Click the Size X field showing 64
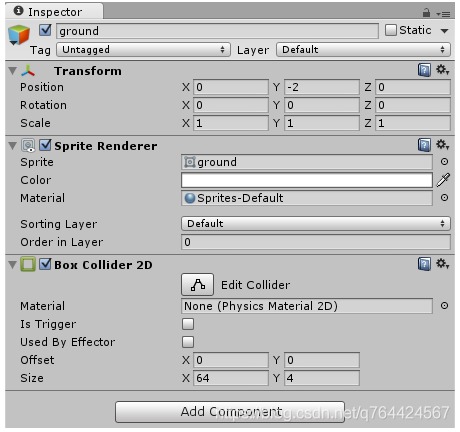This screenshot has height=432, width=460. 231,378
